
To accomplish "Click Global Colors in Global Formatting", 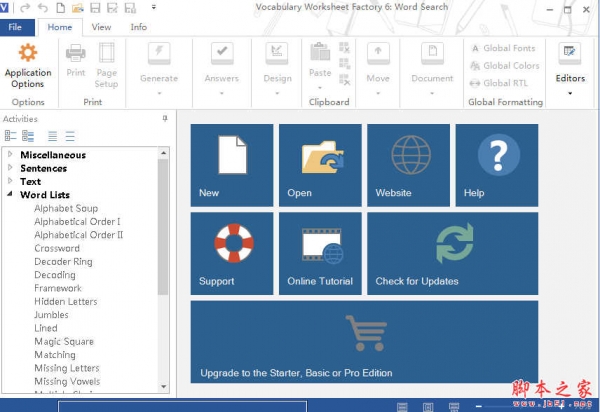I will point(505,66).
